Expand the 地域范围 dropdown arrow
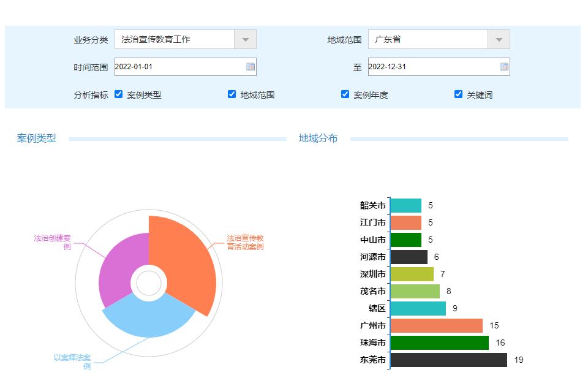The image size is (588, 375). tap(499, 39)
